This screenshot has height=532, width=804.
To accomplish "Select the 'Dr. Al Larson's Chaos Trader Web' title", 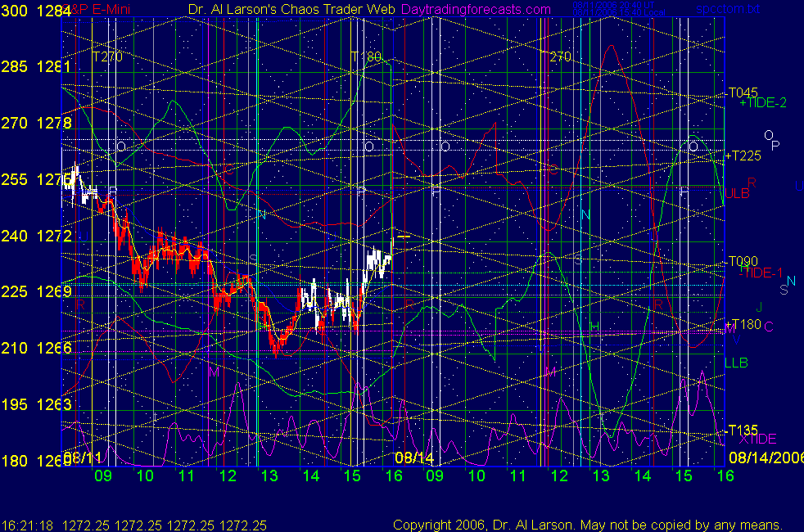I will click(291, 9).
